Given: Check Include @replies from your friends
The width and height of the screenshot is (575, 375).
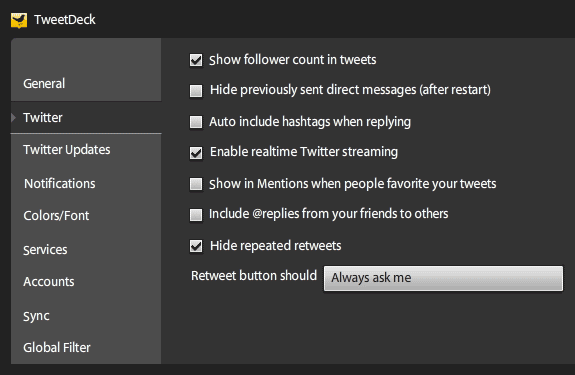Looking at the screenshot, I should pyautogui.click(x=196, y=214).
